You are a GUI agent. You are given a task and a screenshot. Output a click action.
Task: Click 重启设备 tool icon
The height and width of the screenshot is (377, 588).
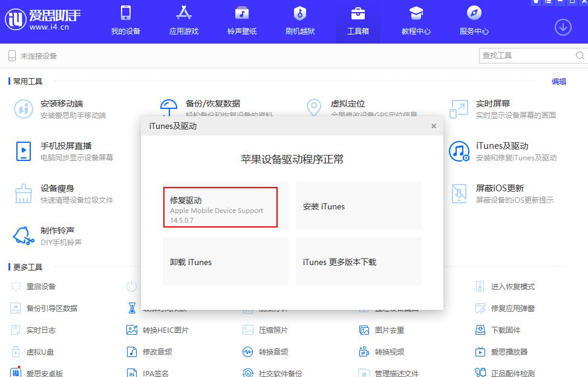tap(16, 286)
